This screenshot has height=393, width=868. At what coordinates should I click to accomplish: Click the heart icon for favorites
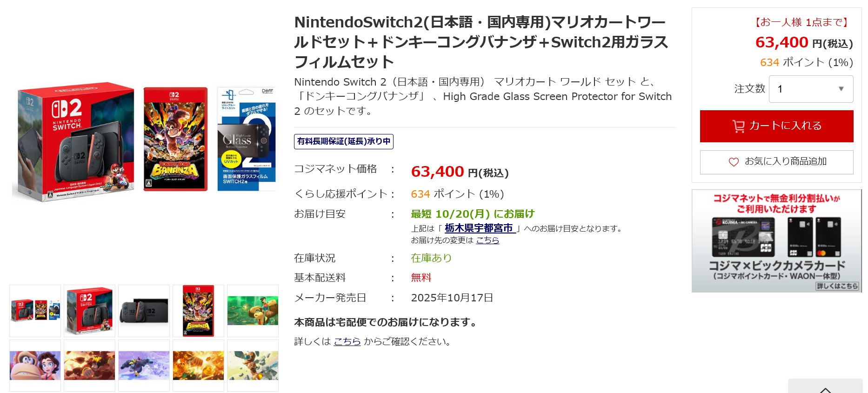(734, 162)
